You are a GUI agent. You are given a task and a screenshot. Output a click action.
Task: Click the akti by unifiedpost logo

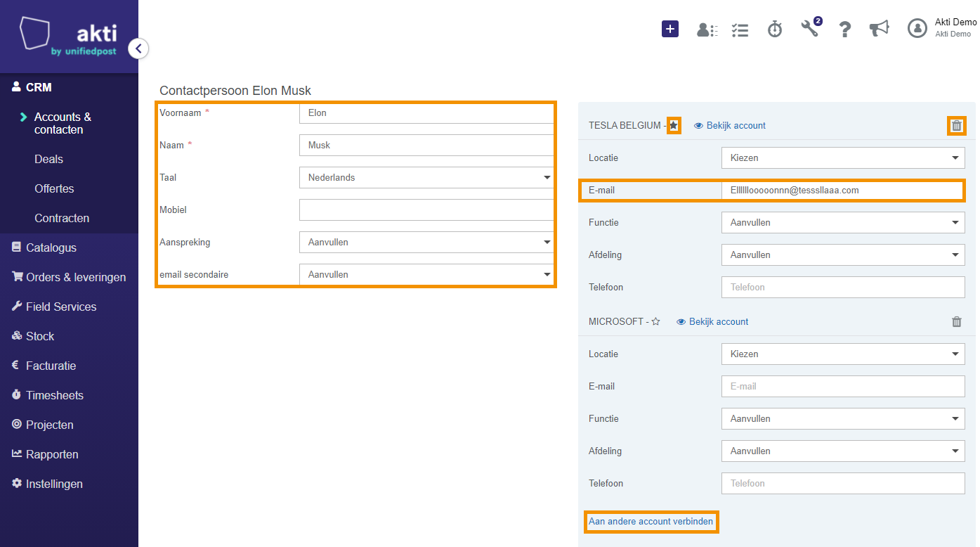68,37
